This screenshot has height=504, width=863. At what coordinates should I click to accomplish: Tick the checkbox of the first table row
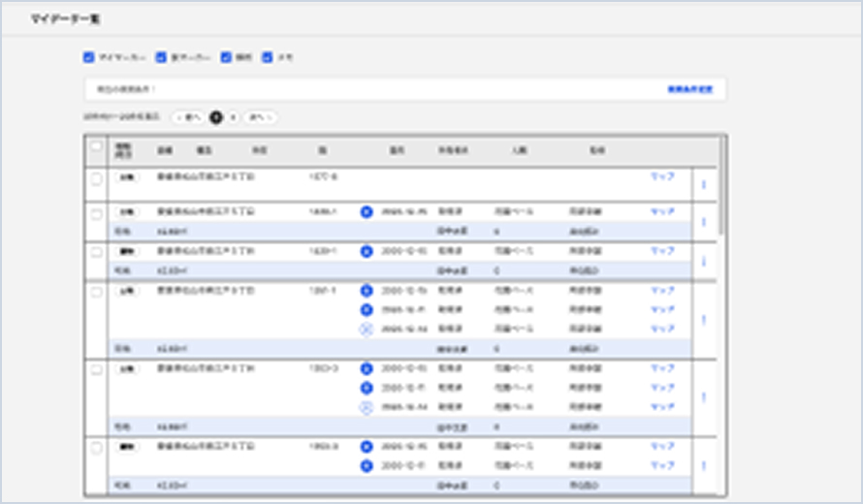point(96,179)
